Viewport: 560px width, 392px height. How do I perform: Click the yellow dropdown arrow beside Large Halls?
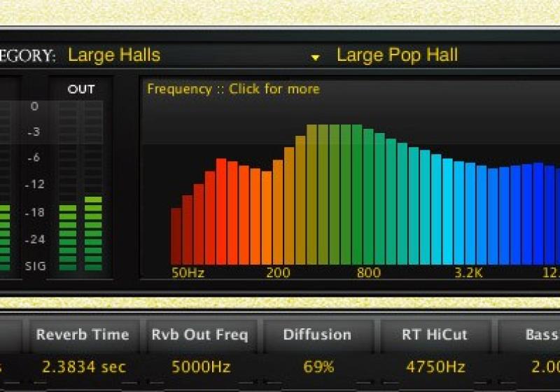tap(316, 57)
